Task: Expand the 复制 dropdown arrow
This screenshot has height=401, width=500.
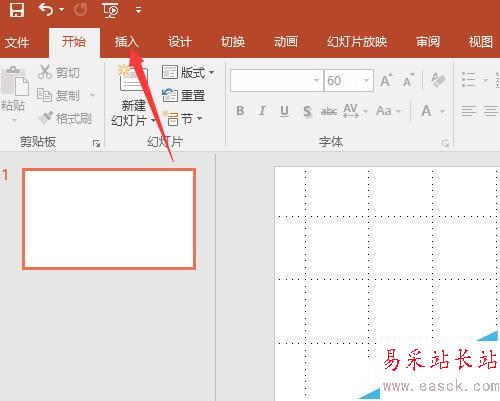Action: click(92, 96)
